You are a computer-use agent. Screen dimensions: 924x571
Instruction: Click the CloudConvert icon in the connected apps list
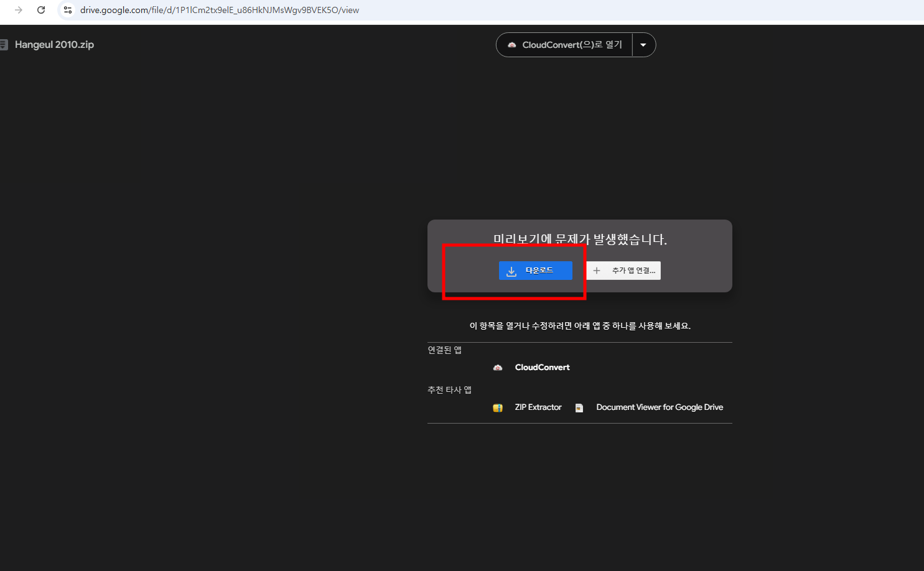[498, 368]
